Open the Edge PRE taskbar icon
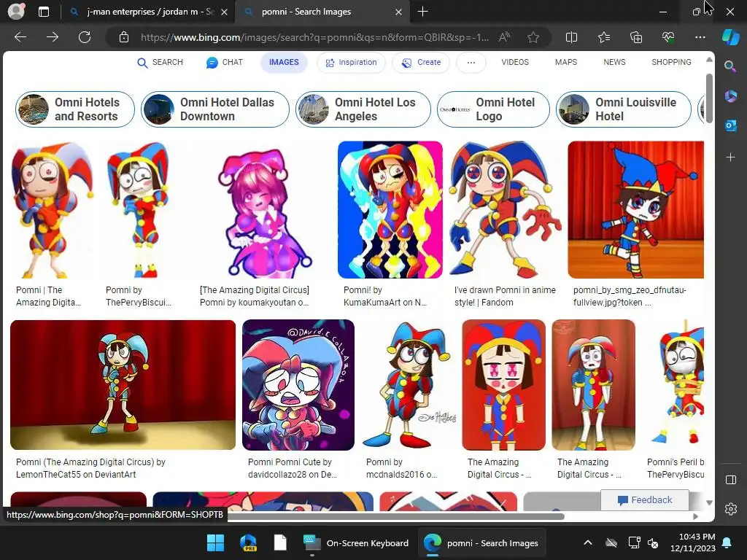 click(x=248, y=542)
